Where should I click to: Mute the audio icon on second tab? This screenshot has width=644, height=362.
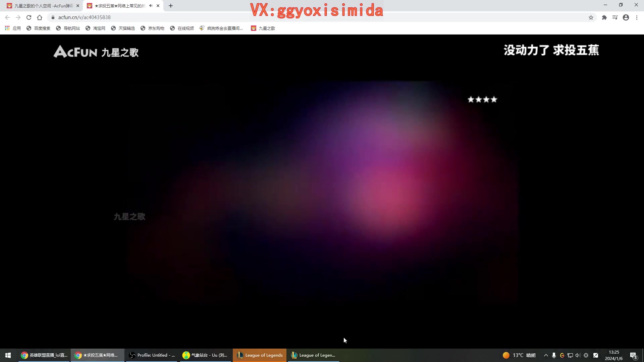click(x=151, y=6)
